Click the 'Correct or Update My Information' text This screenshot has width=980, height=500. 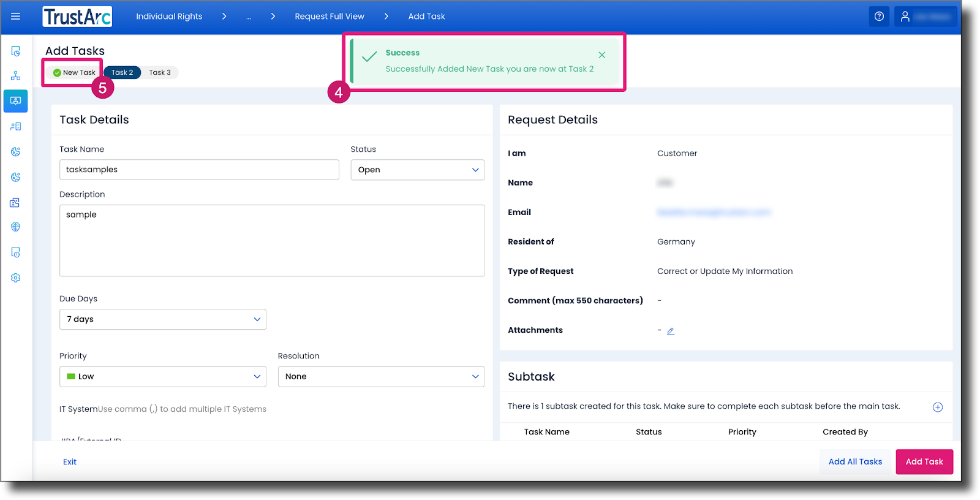(x=725, y=271)
